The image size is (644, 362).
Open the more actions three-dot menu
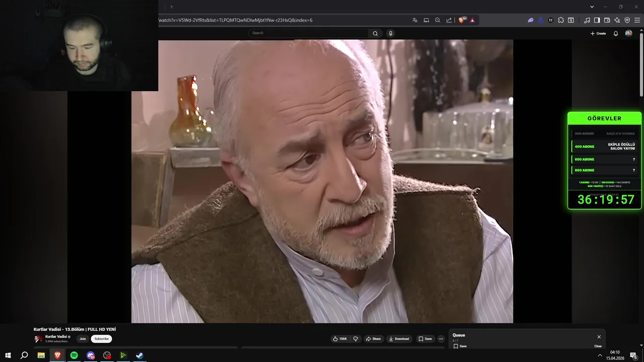(x=441, y=339)
